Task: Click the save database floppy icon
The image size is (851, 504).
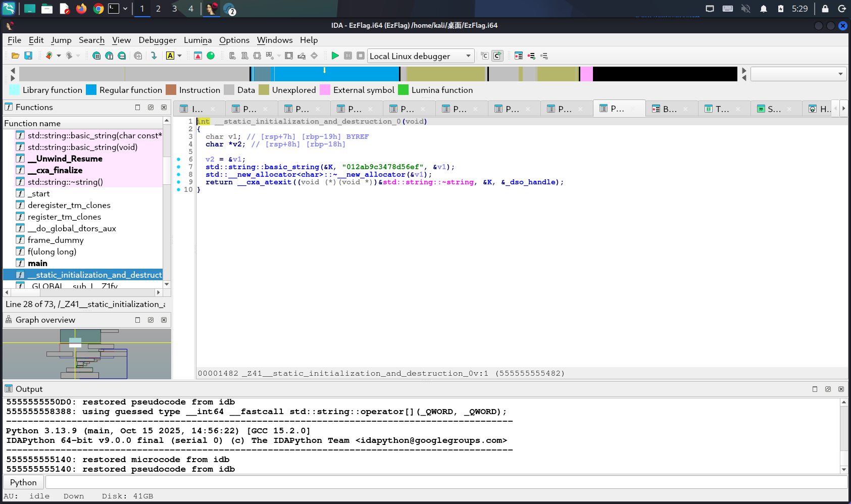Action: click(x=28, y=56)
